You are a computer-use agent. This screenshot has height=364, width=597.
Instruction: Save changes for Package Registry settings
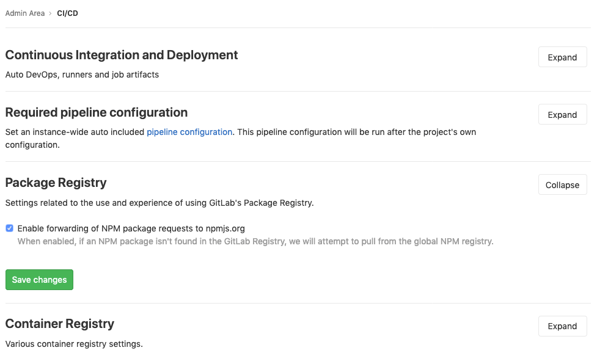39,279
